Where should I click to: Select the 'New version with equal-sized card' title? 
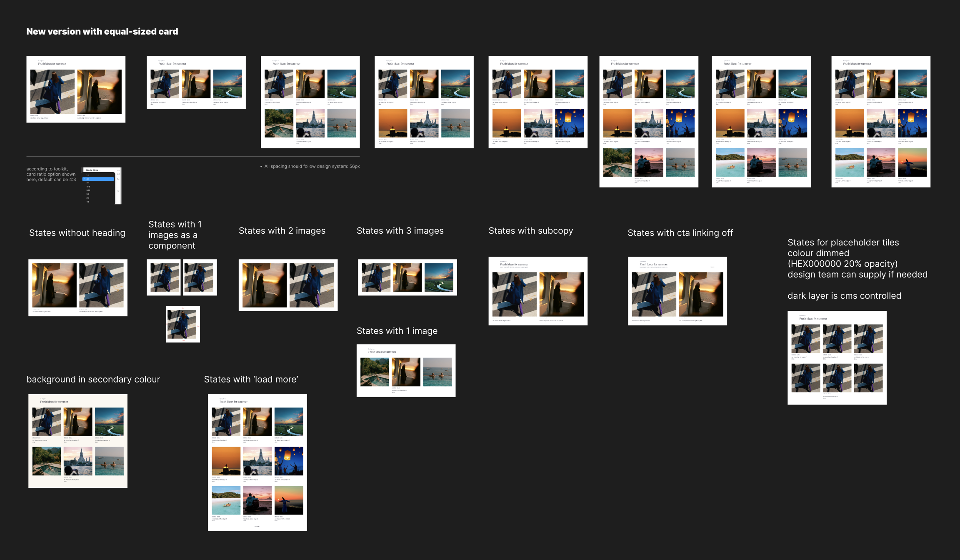102,32
